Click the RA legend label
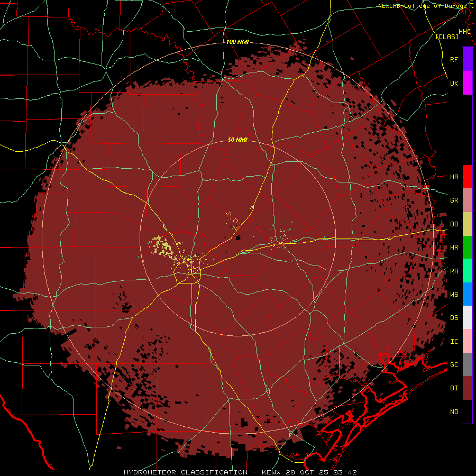This screenshot has width=476, height=476. 454,271
